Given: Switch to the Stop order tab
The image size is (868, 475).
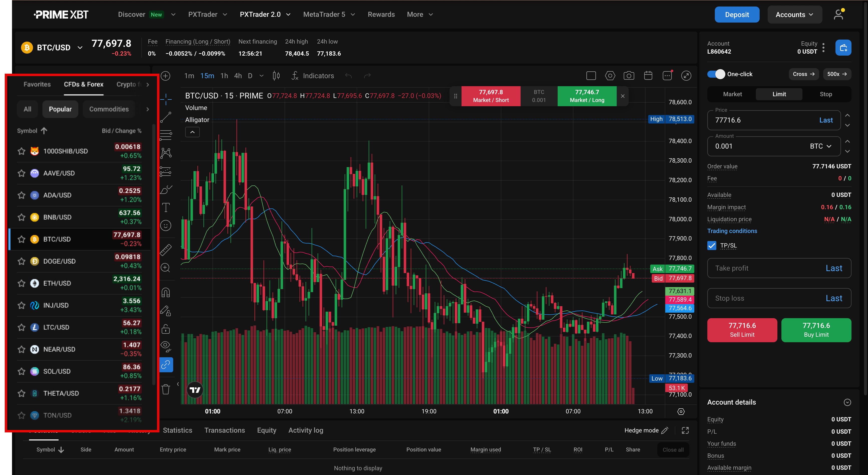Looking at the screenshot, I should pyautogui.click(x=825, y=94).
